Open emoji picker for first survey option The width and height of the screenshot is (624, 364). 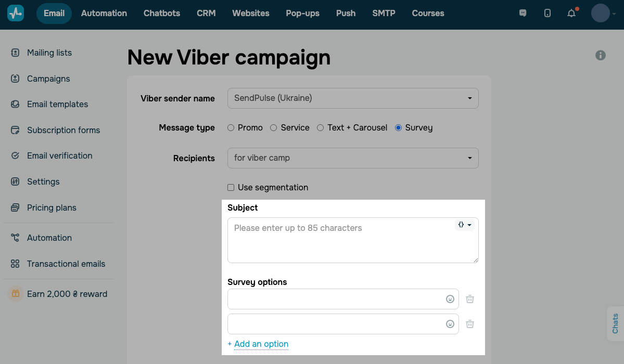pos(450,299)
